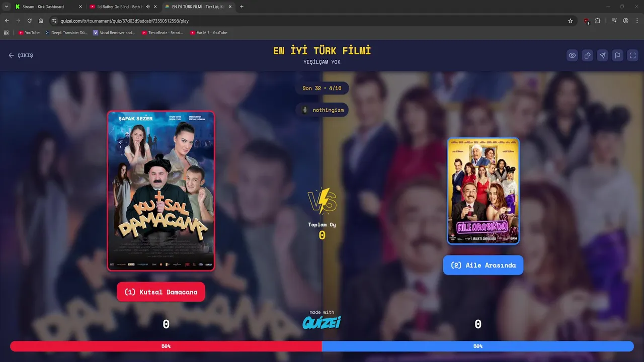Open a new browser tab
Image resolution: width=644 pixels, height=362 pixels.
tap(242, 7)
